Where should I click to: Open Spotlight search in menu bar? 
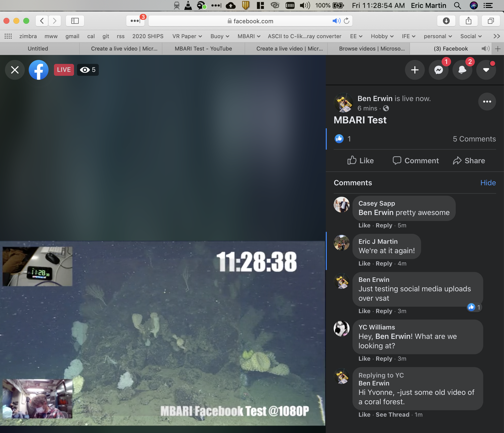pyautogui.click(x=457, y=5)
